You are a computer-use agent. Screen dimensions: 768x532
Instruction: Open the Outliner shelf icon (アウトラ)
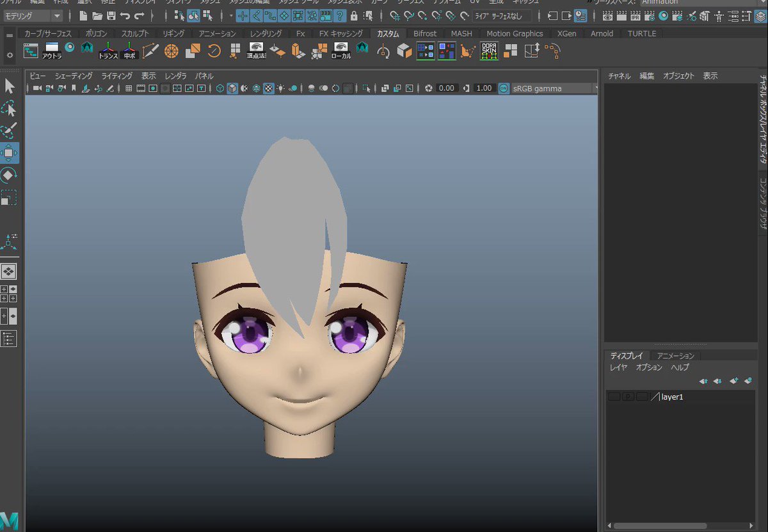click(51, 51)
